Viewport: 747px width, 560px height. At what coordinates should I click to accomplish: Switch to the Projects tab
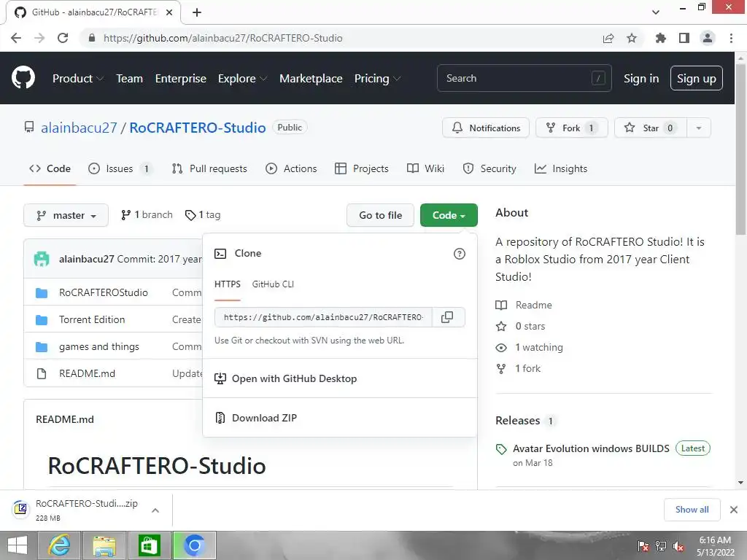pyautogui.click(x=362, y=168)
